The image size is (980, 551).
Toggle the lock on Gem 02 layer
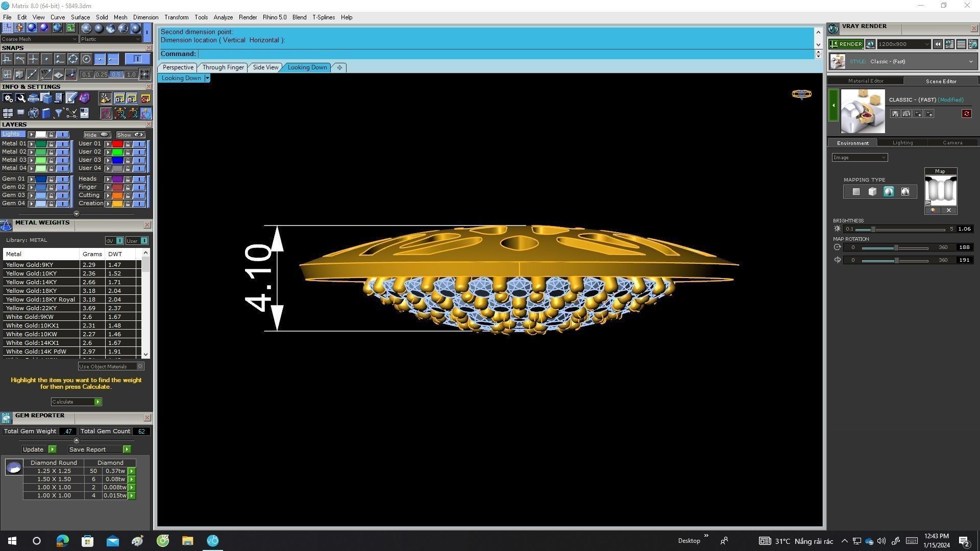(x=51, y=187)
